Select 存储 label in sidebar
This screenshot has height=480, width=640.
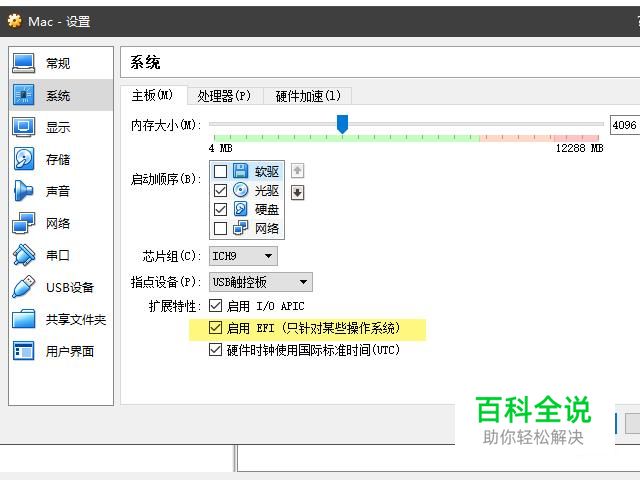58,159
